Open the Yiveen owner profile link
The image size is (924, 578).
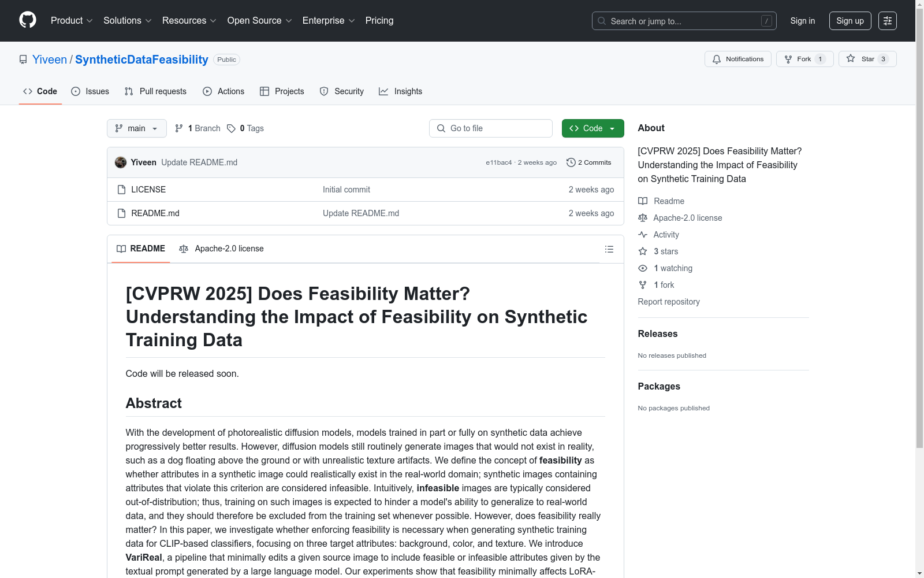tap(50, 60)
